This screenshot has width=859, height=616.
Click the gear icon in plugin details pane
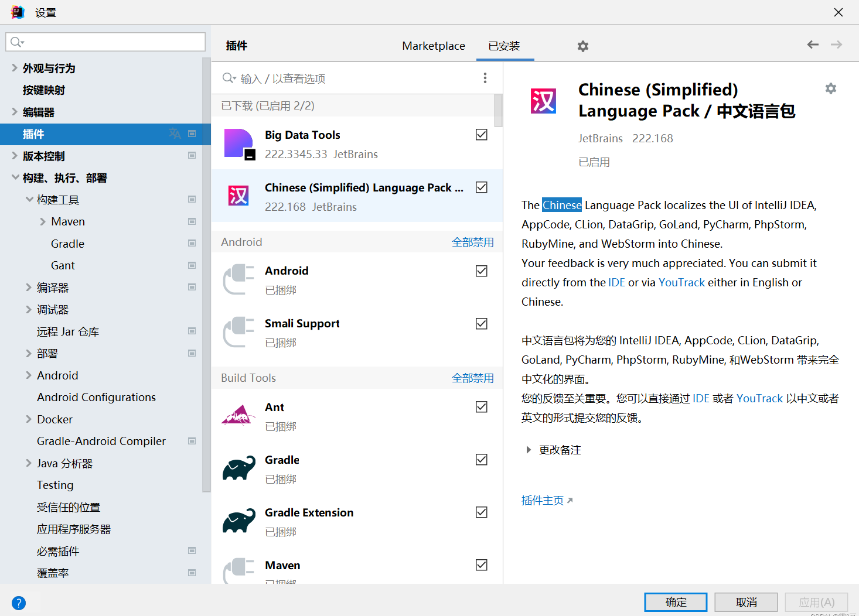click(830, 88)
